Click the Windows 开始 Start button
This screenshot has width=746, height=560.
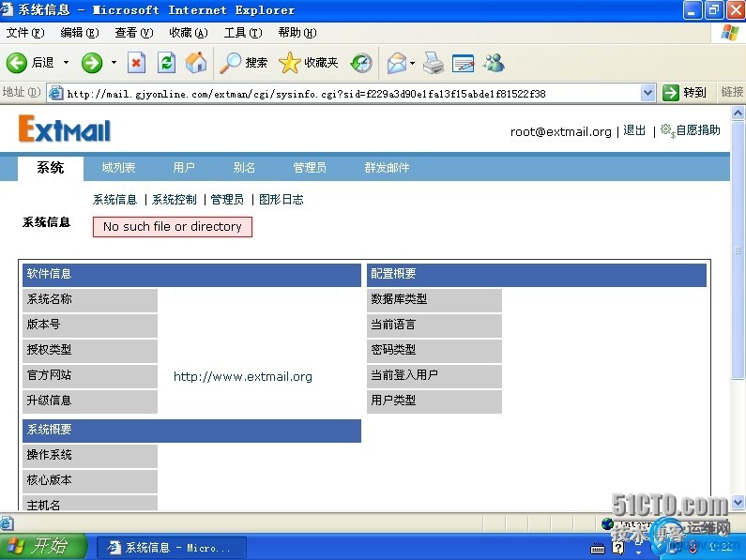tap(43, 546)
